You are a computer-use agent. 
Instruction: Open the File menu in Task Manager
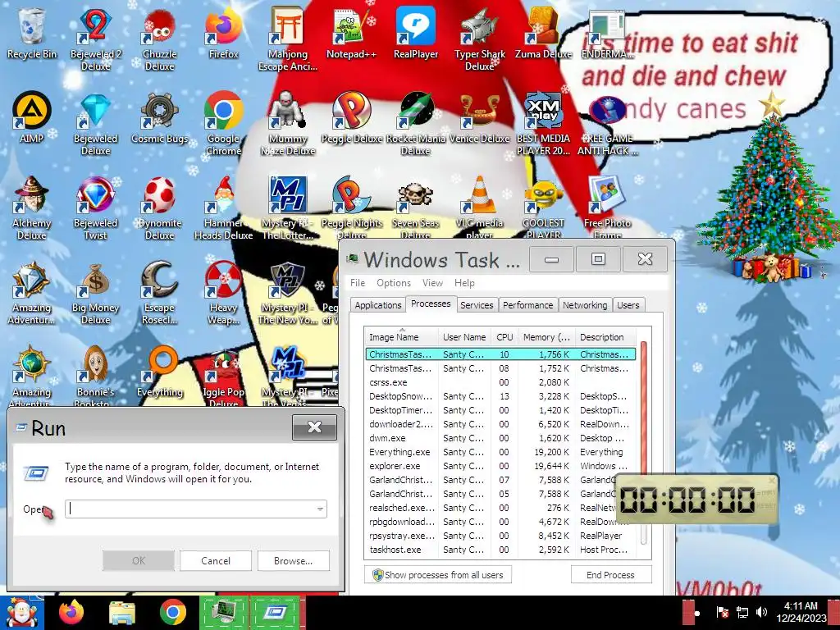coord(358,283)
